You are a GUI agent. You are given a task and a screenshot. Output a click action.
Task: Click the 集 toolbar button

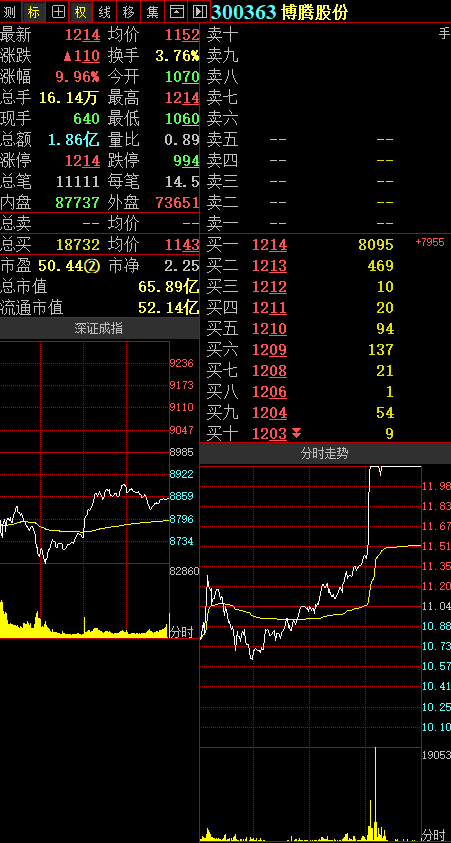pos(153,11)
